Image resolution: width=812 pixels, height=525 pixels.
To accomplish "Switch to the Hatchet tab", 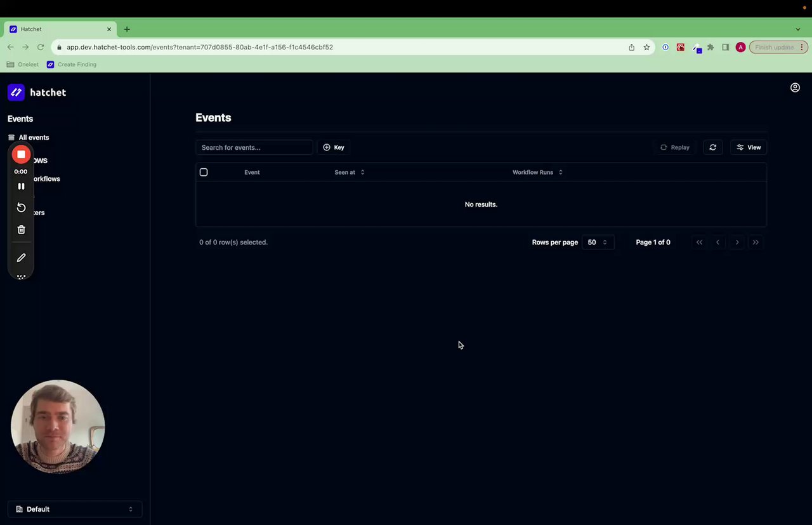I will (60, 29).
